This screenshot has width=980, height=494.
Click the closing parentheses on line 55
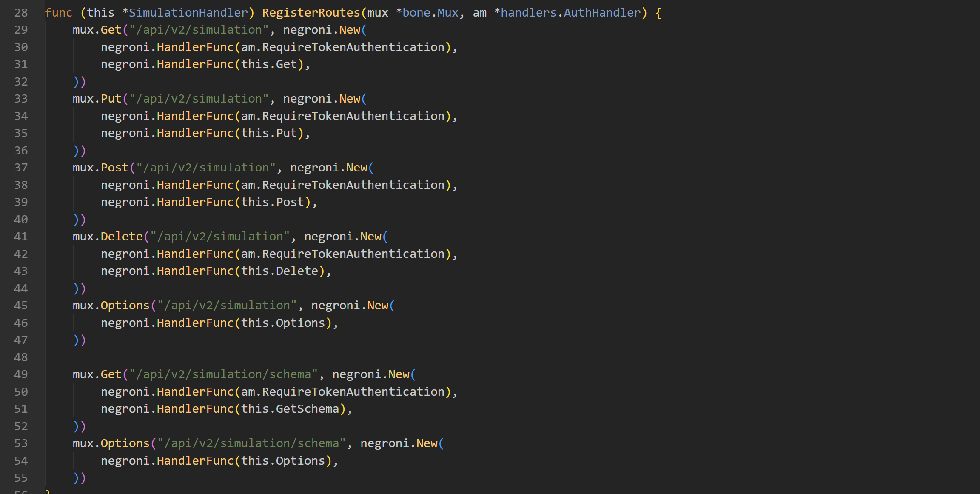[x=80, y=478]
